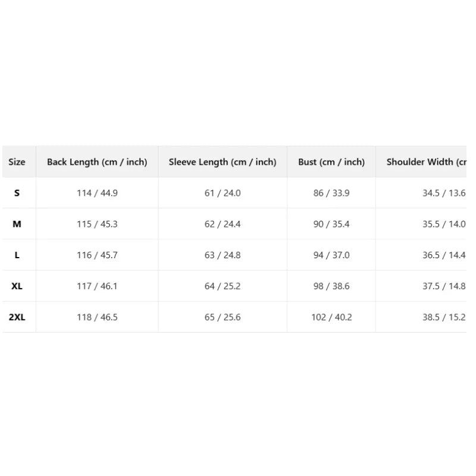
Task: Click the Shoulder Width column header
Action: point(426,162)
